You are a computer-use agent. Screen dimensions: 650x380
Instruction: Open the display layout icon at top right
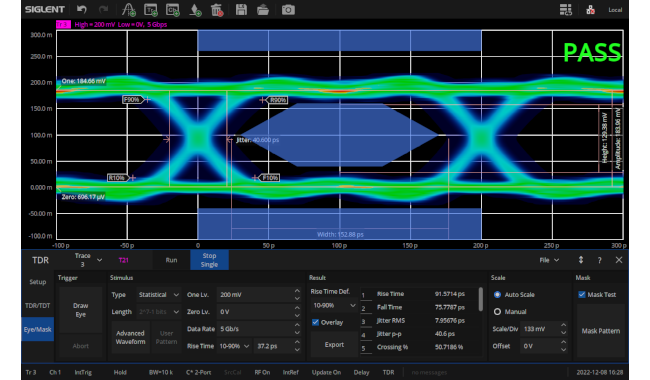[x=565, y=9]
